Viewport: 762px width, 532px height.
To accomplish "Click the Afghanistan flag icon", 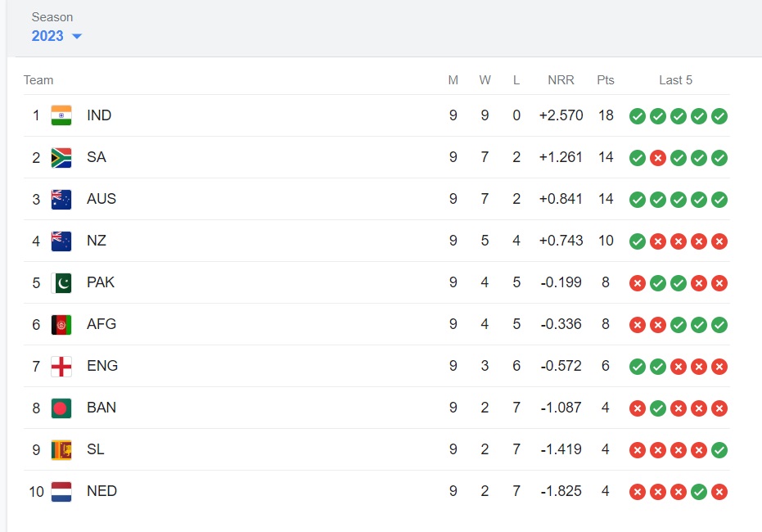I will pyautogui.click(x=61, y=325).
